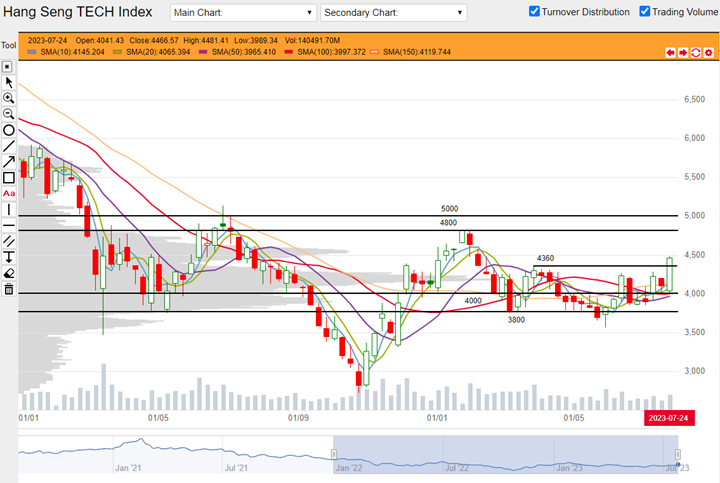
Task: Select the horizontal line tool
Action: pos(8,225)
